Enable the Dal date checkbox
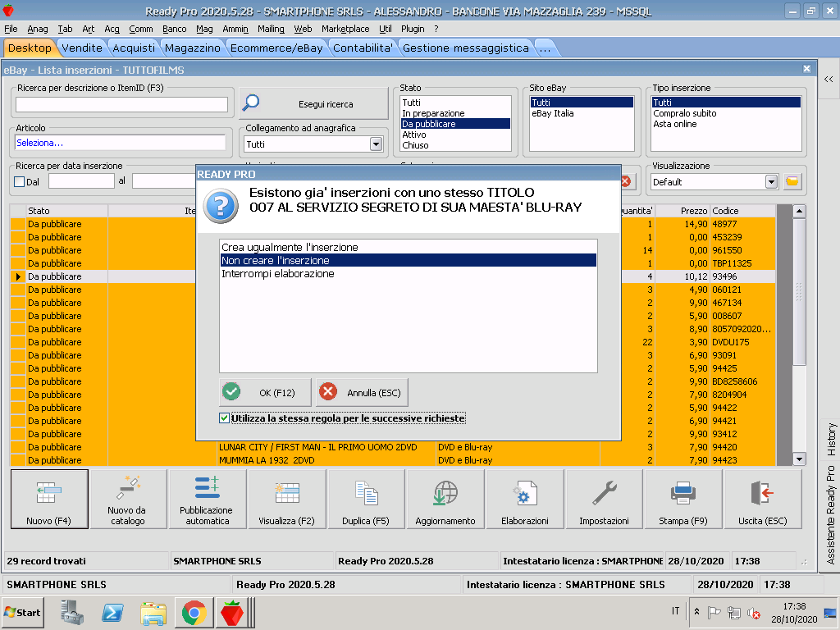 (x=20, y=181)
